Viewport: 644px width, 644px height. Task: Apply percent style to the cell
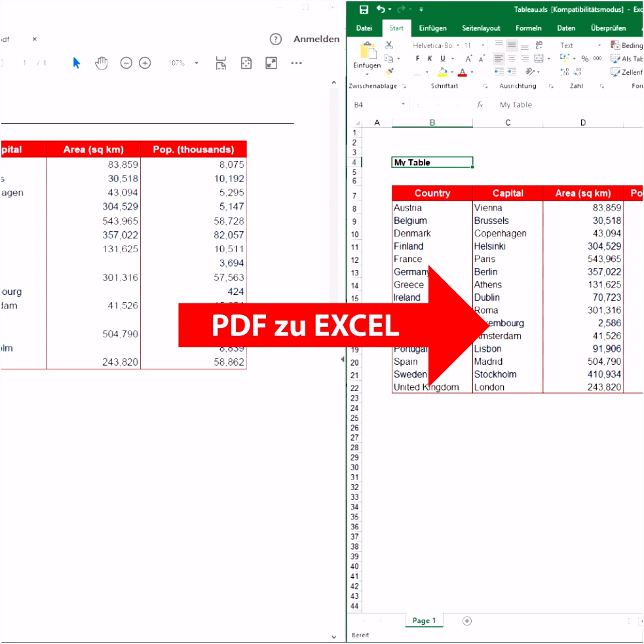click(x=585, y=59)
